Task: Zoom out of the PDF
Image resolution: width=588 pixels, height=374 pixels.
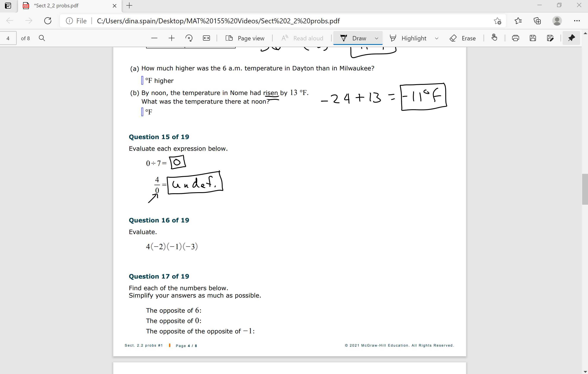Action: tap(154, 38)
